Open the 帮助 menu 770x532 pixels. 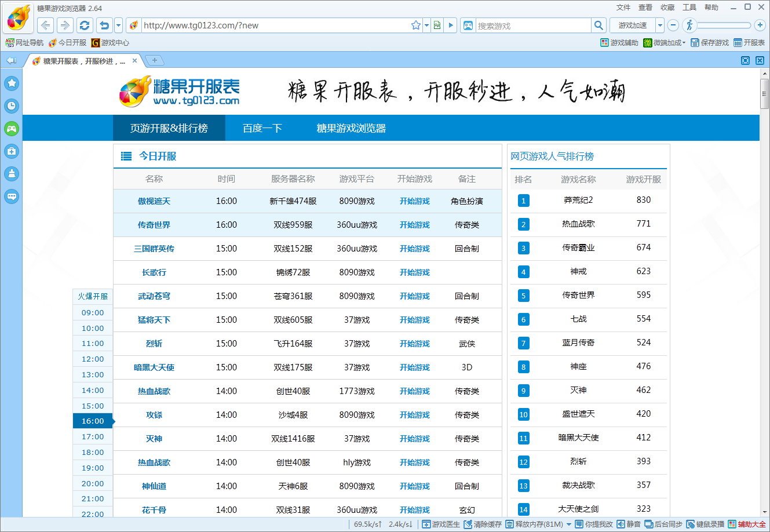[711, 8]
